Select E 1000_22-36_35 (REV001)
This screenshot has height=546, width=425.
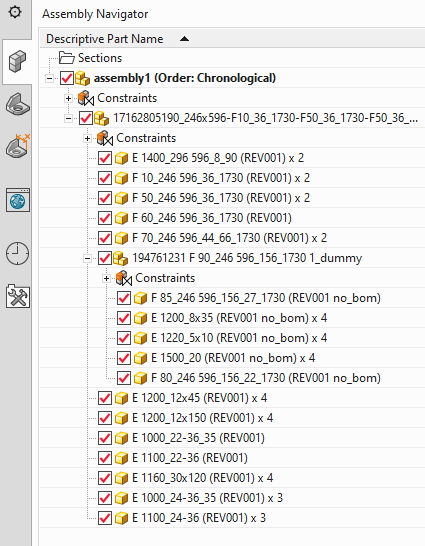click(198, 438)
